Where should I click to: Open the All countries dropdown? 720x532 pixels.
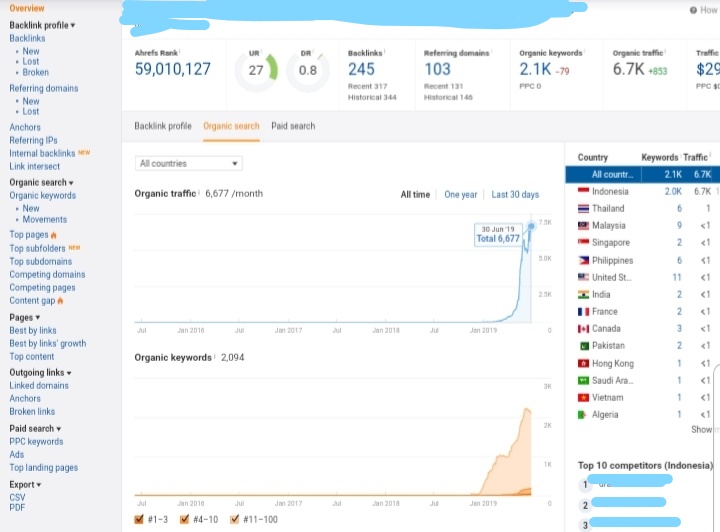coord(189,163)
